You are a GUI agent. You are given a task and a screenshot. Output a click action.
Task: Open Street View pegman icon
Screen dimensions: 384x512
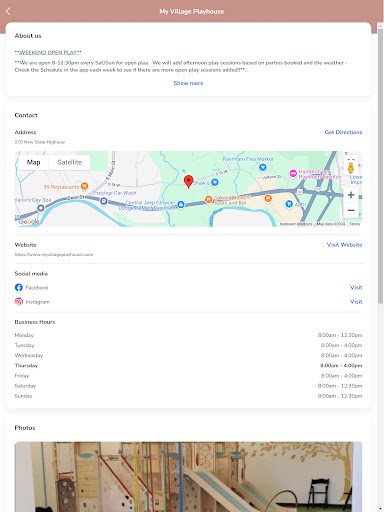tap(351, 167)
